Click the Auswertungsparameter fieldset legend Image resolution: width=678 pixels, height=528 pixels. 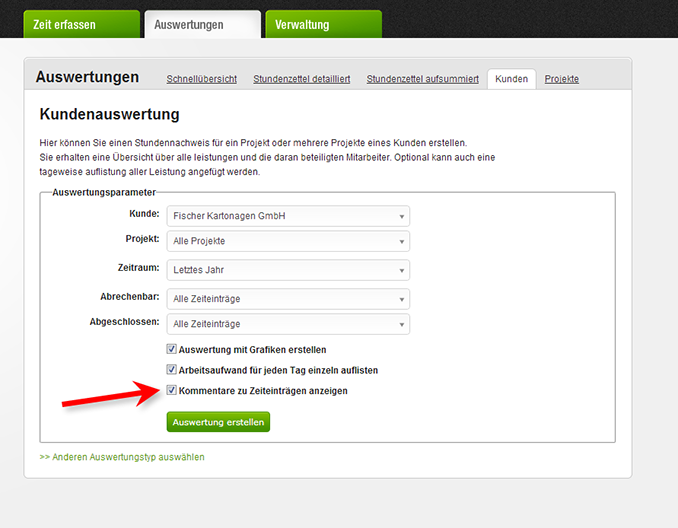[x=104, y=192]
